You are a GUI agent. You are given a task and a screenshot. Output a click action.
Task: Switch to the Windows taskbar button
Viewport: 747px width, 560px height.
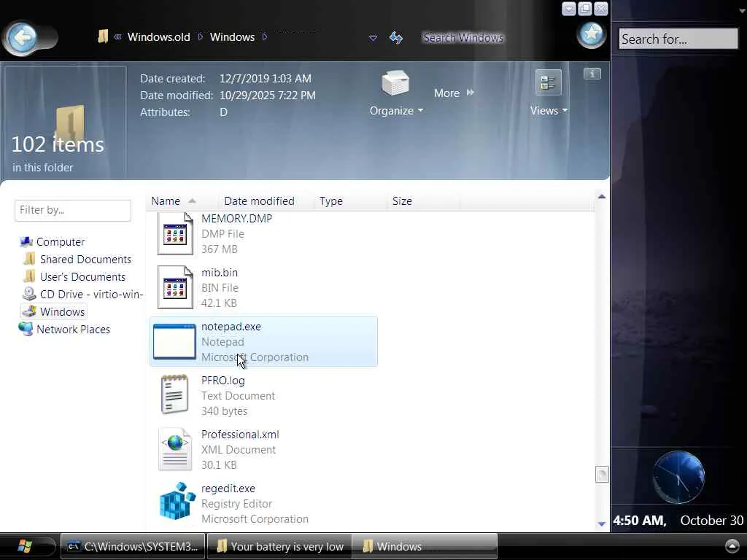[x=425, y=547]
